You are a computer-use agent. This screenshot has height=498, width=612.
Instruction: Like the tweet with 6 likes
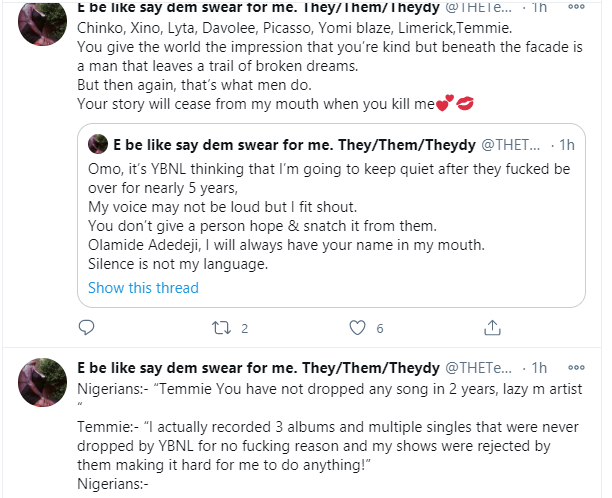click(x=355, y=327)
